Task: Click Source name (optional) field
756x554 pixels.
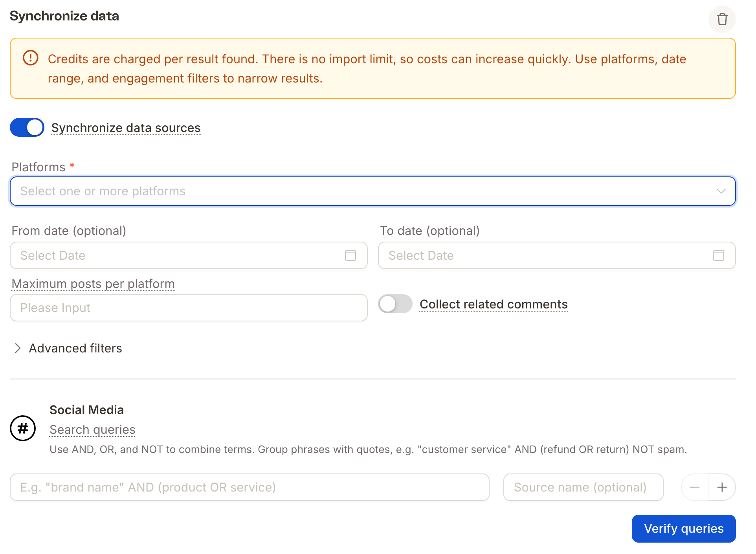Action: (x=583, y=487)
